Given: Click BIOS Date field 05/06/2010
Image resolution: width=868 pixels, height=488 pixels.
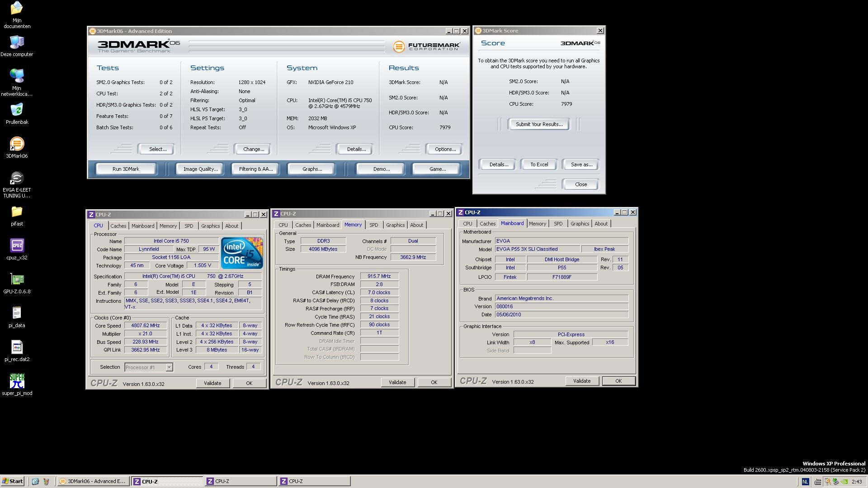Looking at the screenshot, I should click(561, 314).
